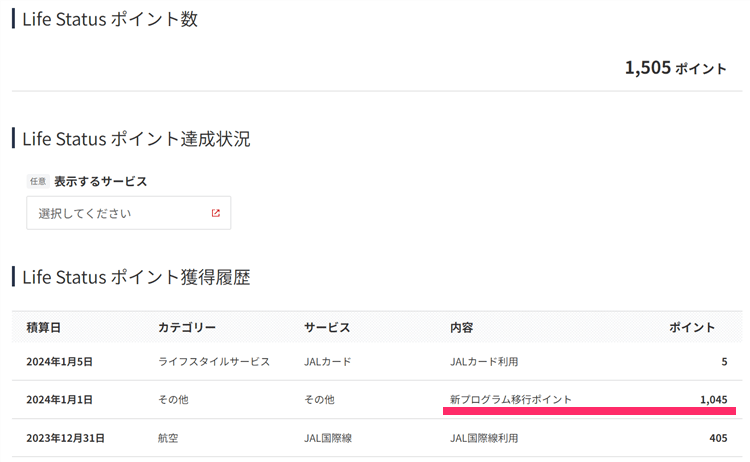Image resolution: width=750 pixels, height=462 pixels.
Task: Click the 航空 category cell
Action: 170,438
